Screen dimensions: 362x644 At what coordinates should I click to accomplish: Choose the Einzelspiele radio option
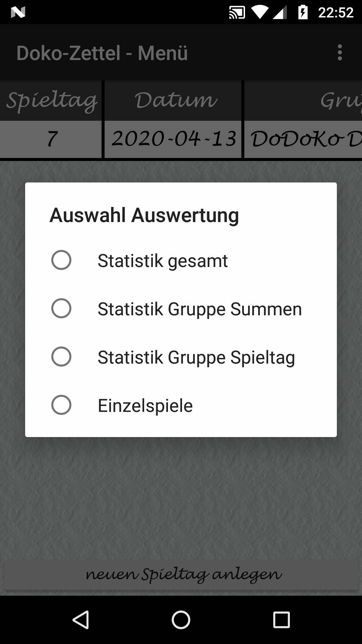click(61, 405)
